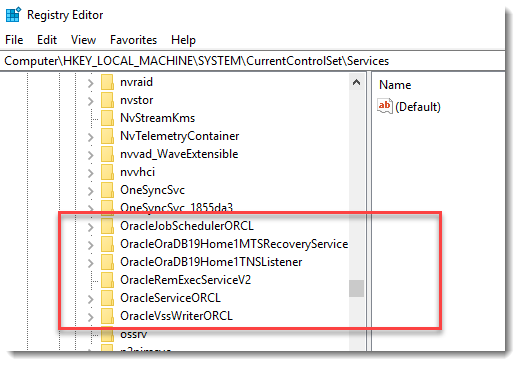Click the tree vertical scrollbar thumb
This screenshot has width=520, height=366.
(x=356, y=288)
